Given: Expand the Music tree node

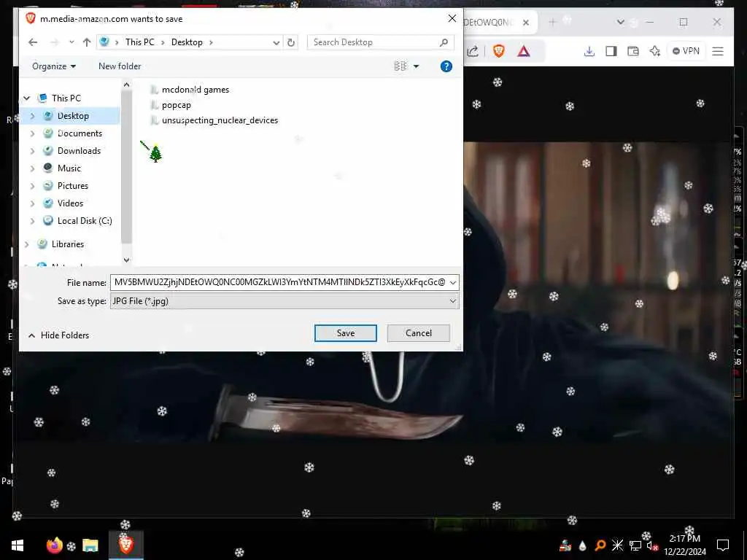Looking at the screenshot, I should coord(32,168).
